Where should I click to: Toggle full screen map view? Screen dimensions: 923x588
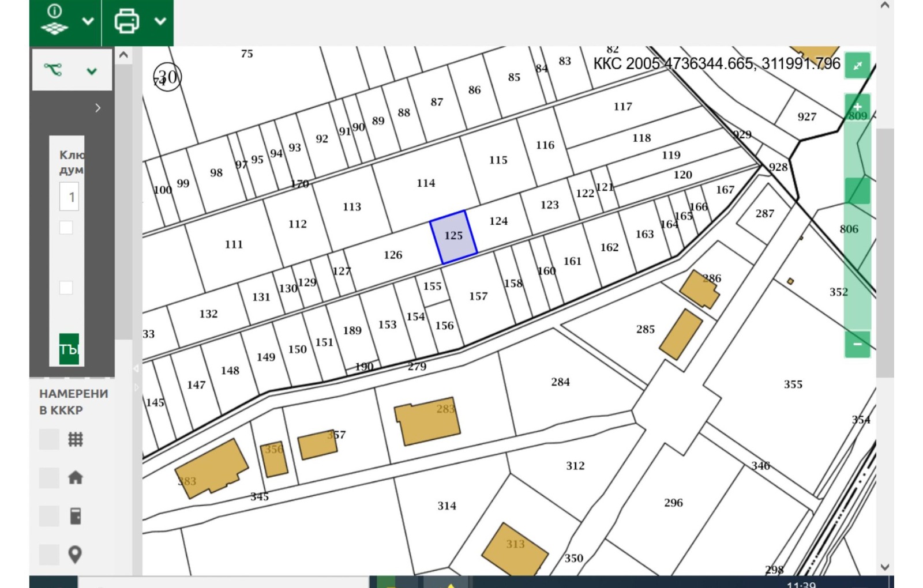[857, 66]
